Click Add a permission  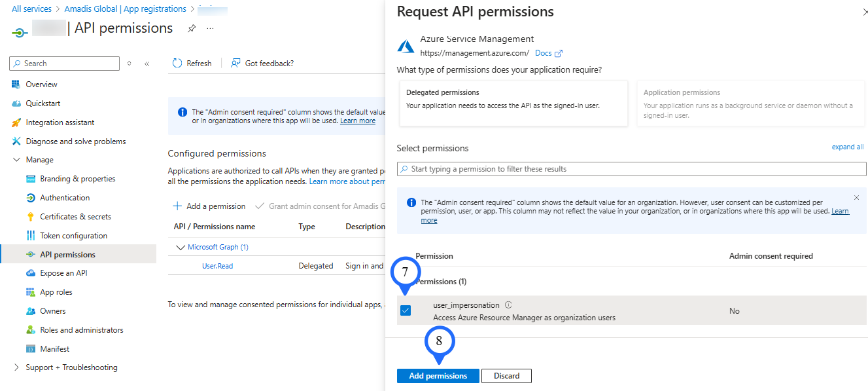point(209,206)
